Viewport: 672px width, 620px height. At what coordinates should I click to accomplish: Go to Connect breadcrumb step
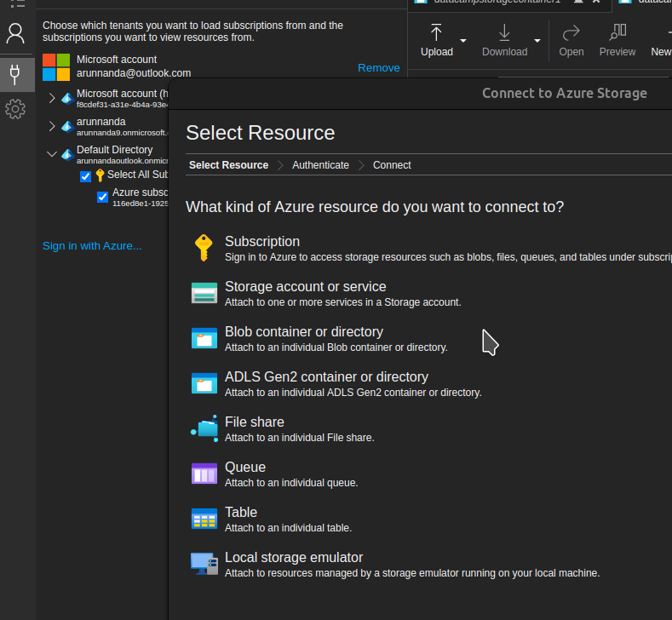(392, 165)
